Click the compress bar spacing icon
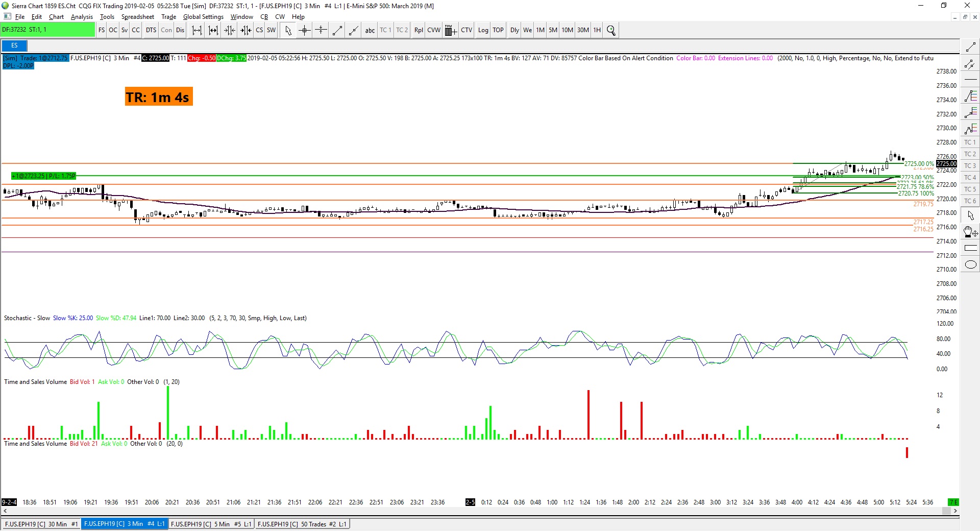Viewport: 980px width, 531px height. coord(213,30)
